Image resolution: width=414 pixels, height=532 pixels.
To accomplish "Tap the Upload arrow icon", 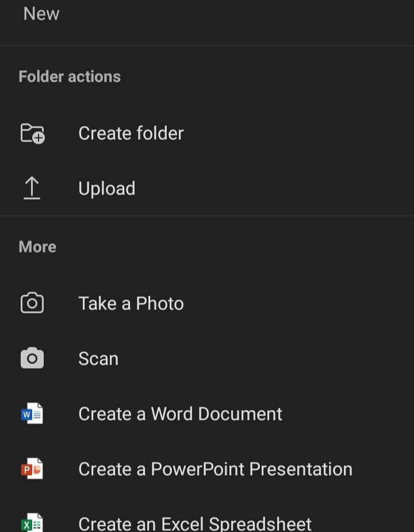I will pyautogui.click(x=32, y=189).
